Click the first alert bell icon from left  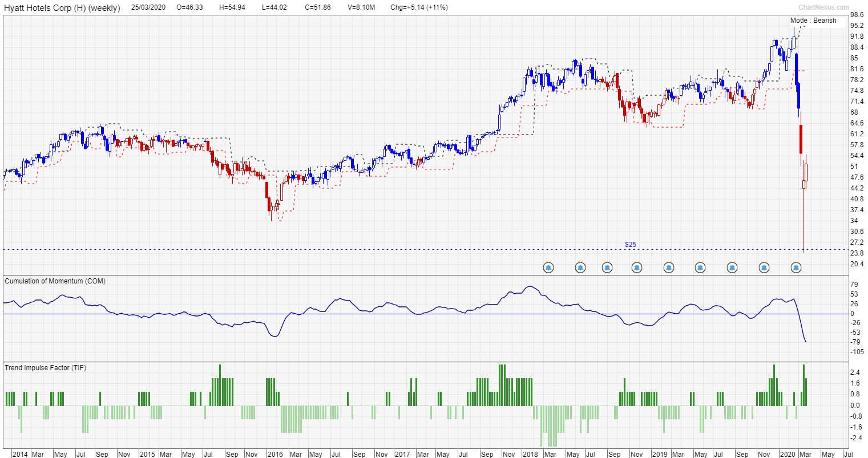click(x=548, y=267)
